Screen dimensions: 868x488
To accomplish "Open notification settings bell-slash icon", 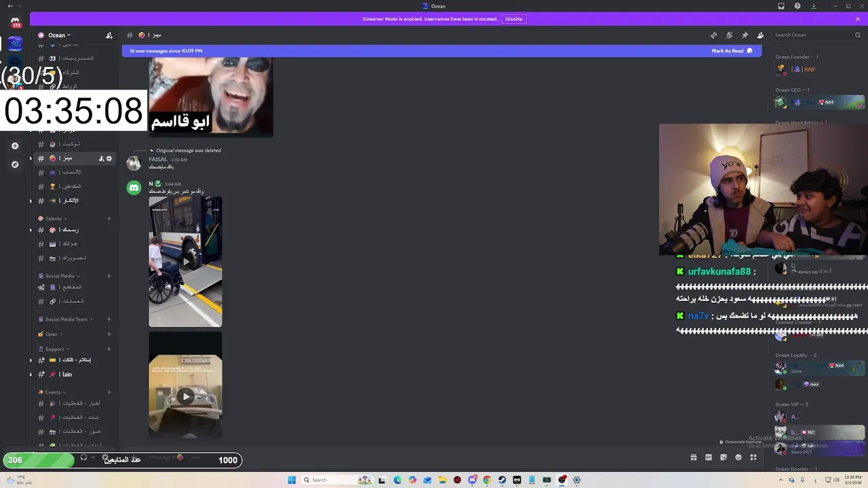I will [x=729, y=35].
